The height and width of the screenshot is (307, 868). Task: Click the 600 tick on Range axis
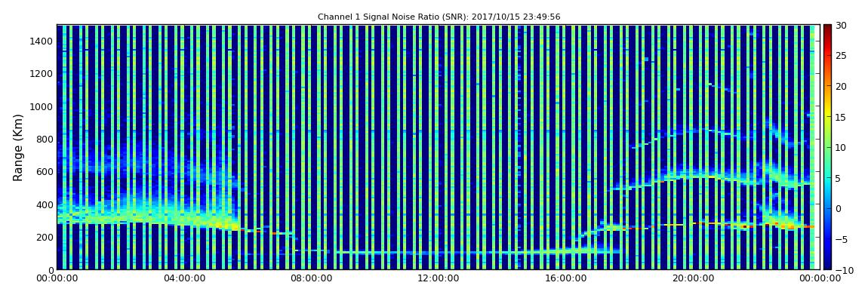45,172
